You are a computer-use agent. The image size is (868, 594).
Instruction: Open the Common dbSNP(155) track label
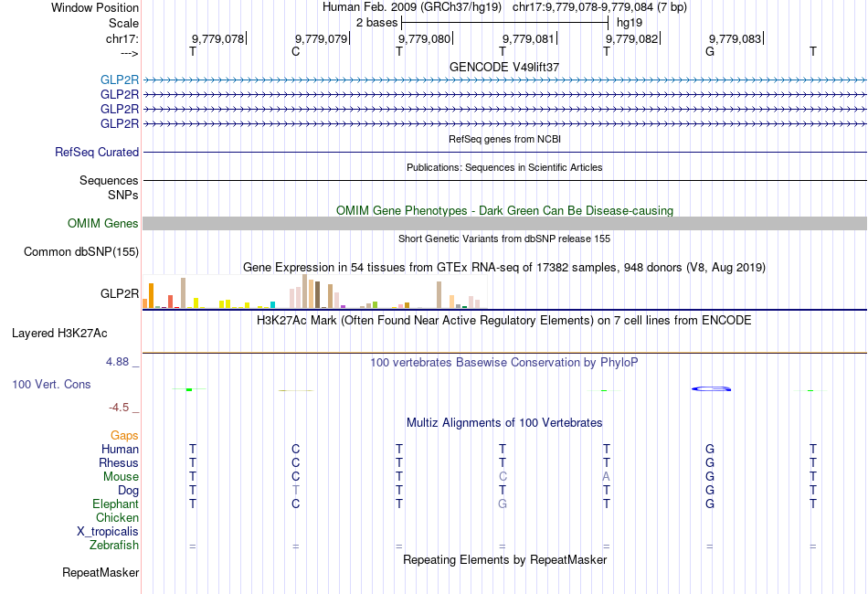pos(80,252)
